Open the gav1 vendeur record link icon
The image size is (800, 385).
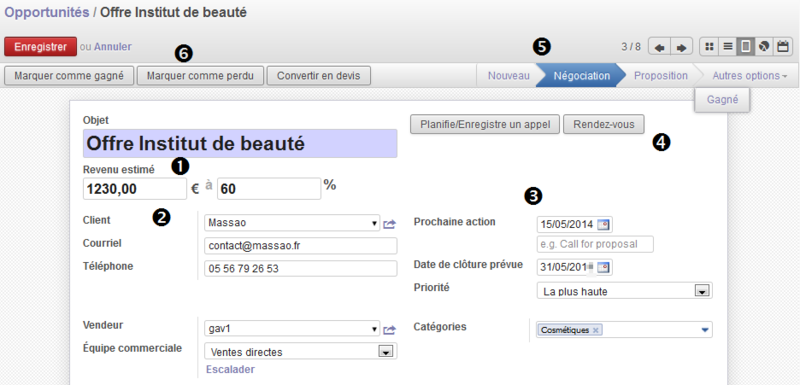389,329
